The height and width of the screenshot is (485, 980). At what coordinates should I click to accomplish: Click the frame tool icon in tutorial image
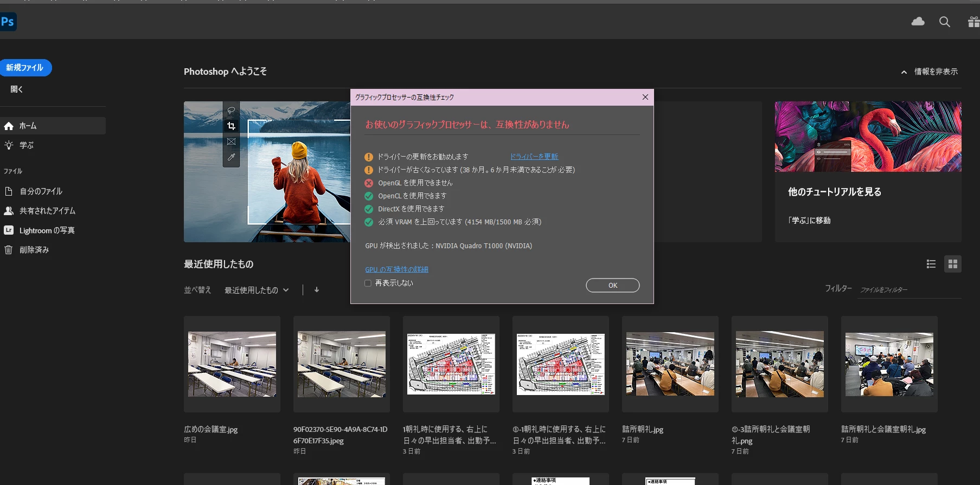pyautogui.click(x=231, y=141)
